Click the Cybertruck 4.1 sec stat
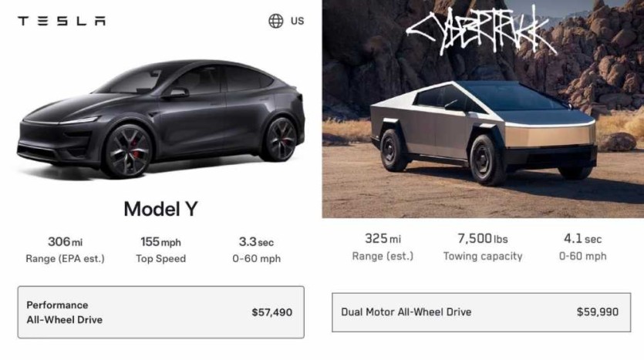This screenshot has width=644, height=360. (x=582, y=247)
